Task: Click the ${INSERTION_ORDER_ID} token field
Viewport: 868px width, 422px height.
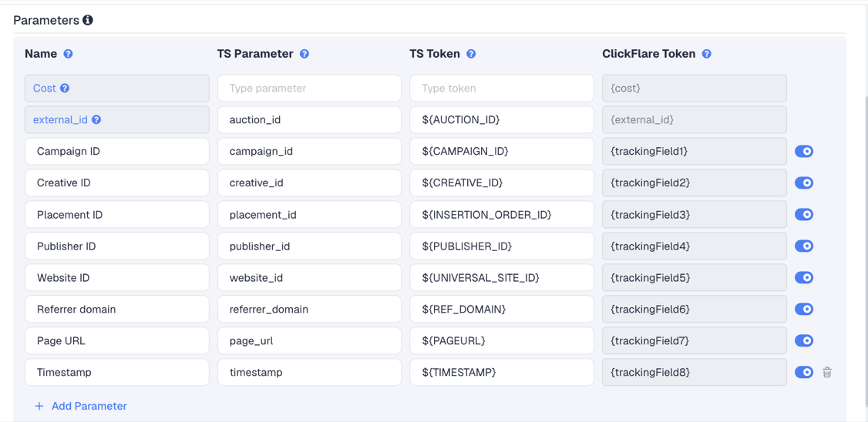Action: [502, 215]
